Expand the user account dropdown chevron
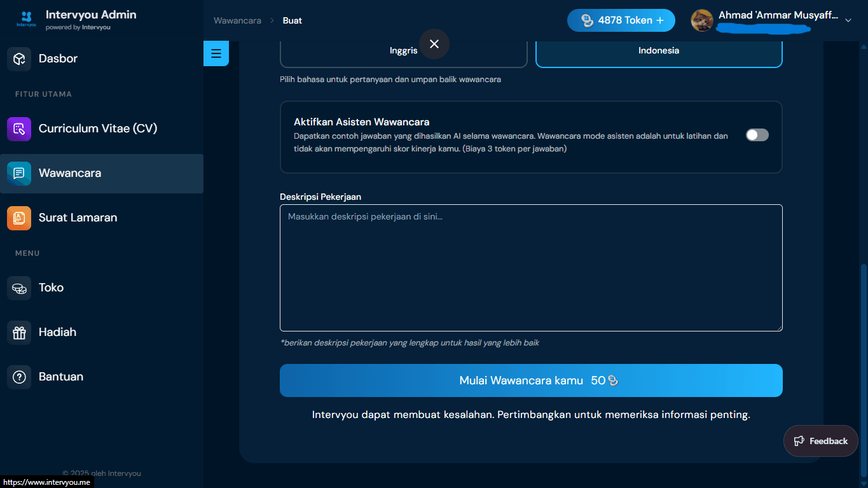The height and width of the screenshot is (488, 868). (848, 20)
